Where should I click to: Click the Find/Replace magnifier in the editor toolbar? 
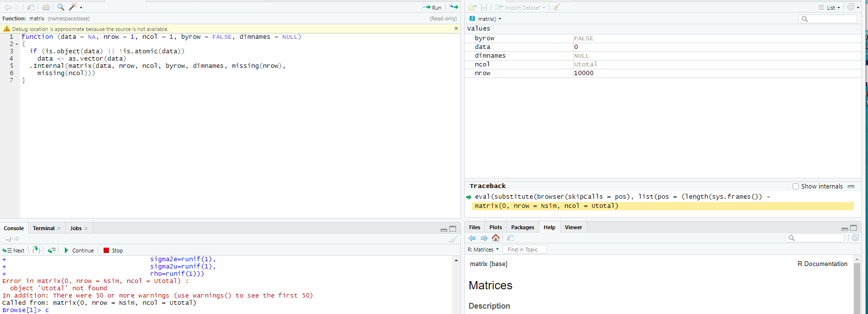point(61,7)
